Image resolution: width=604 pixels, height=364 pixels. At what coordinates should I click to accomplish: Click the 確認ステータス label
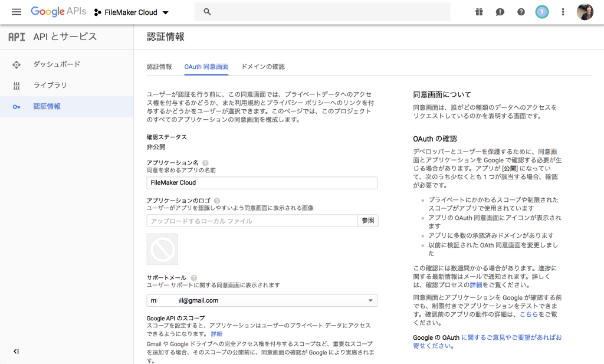[x=167, y=137]
